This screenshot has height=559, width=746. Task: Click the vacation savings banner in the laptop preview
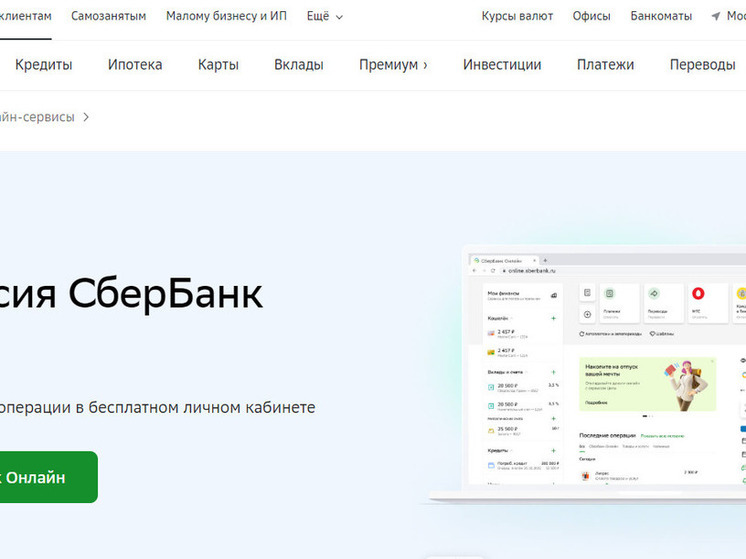pos(648,384)
